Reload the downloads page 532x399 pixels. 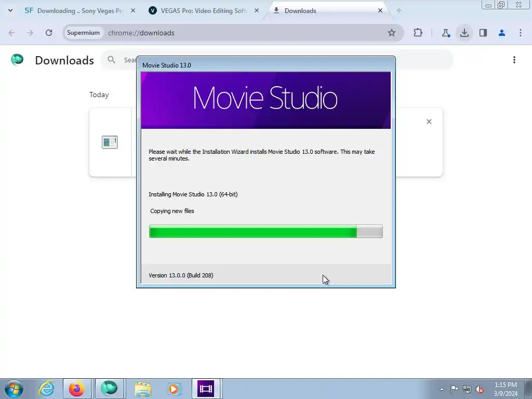tap(49, 33)
